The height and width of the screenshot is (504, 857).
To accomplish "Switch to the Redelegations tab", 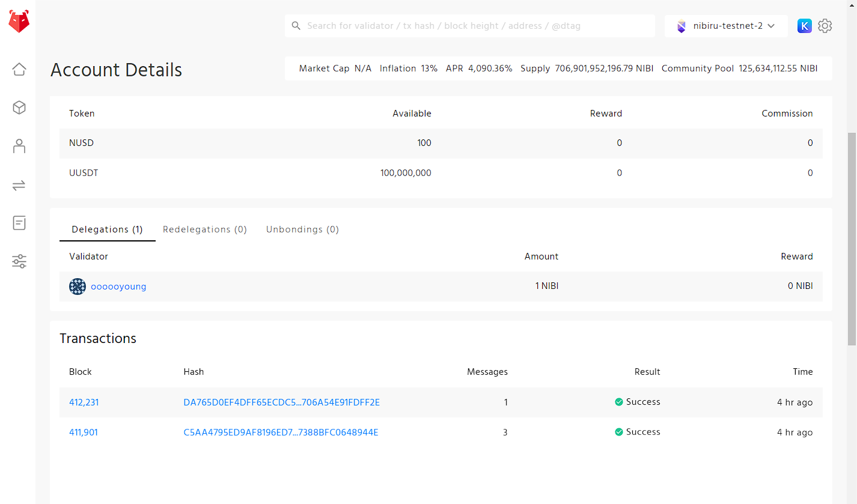I will click(205, 229).
